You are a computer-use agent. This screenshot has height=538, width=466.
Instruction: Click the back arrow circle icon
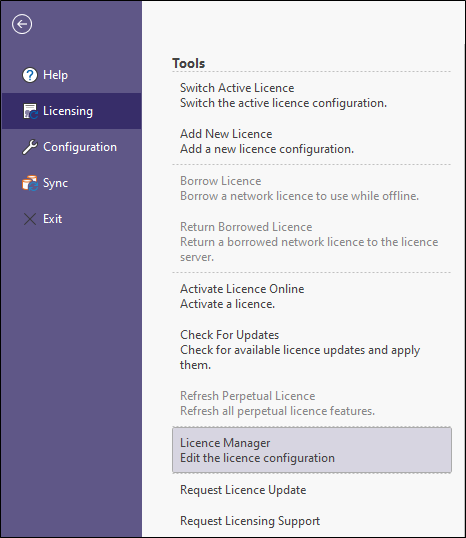(x=22, y=24)
